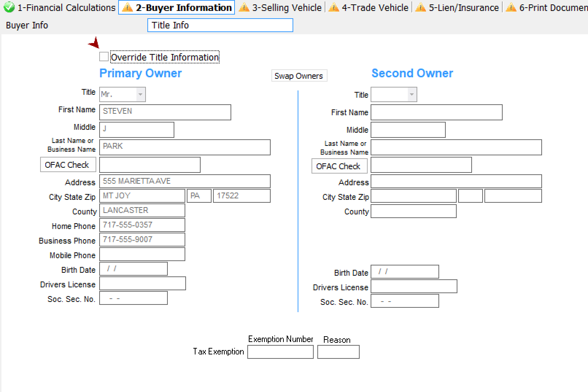Switch to Buyer Info sub-tab
This screenshot has height=392, width=588.
pos(27,25)
